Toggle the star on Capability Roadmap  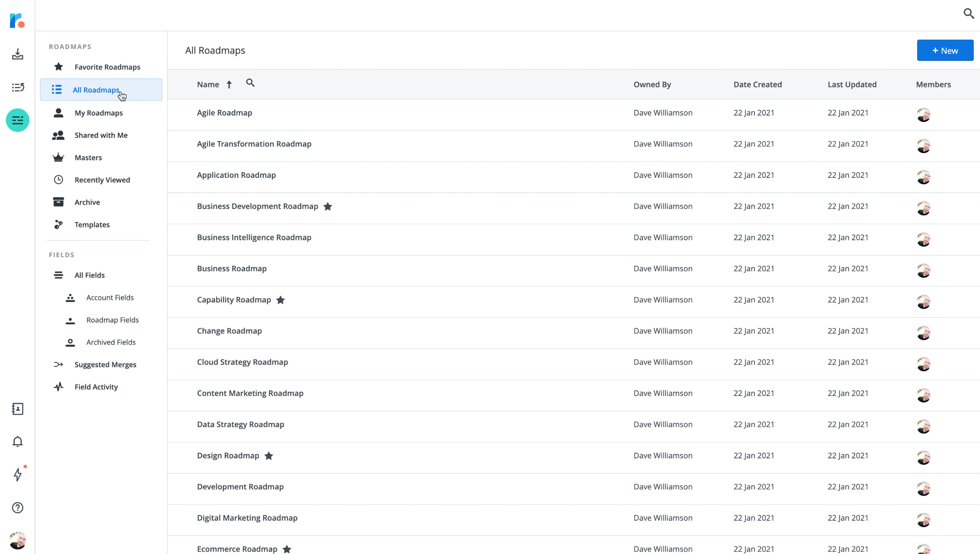pyautogui.click(x=281, y=300)
